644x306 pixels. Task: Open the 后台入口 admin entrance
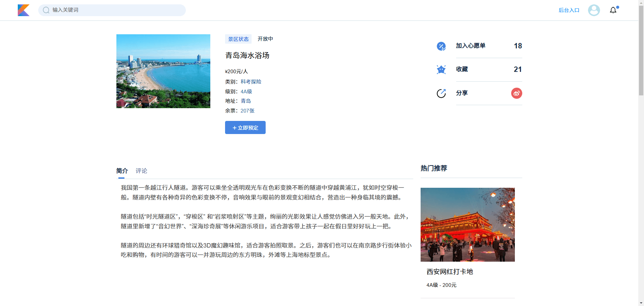(x=569, y=10)
